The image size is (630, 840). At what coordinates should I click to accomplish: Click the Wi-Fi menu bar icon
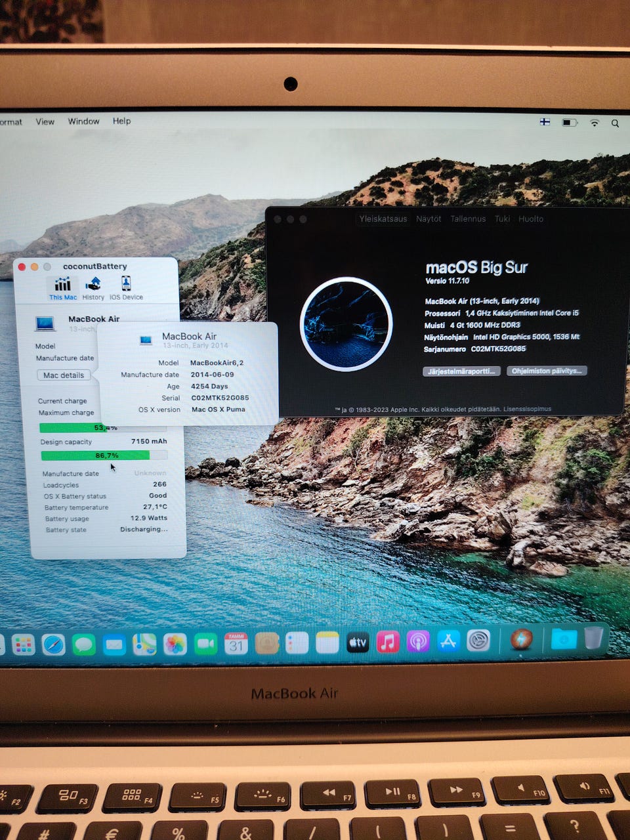[595, 123]
